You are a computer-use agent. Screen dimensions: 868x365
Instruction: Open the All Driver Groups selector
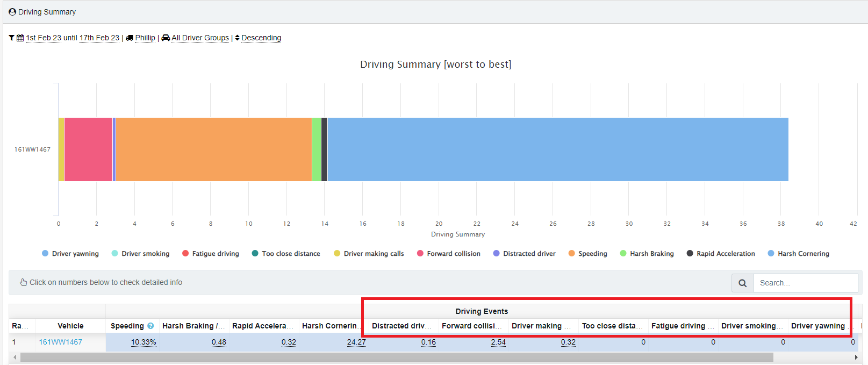pyautogui.click(x=200, y=38)
